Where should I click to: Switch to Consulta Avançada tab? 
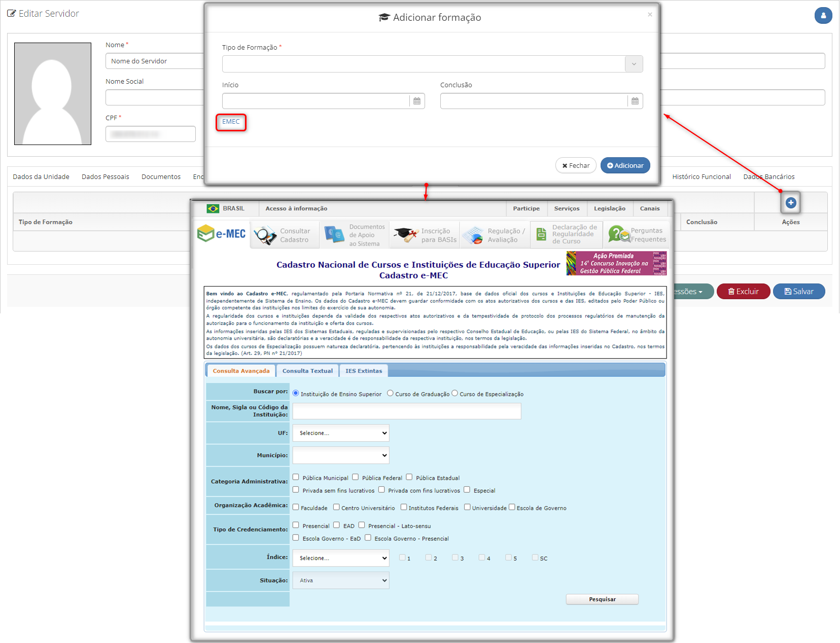(241, 371)
